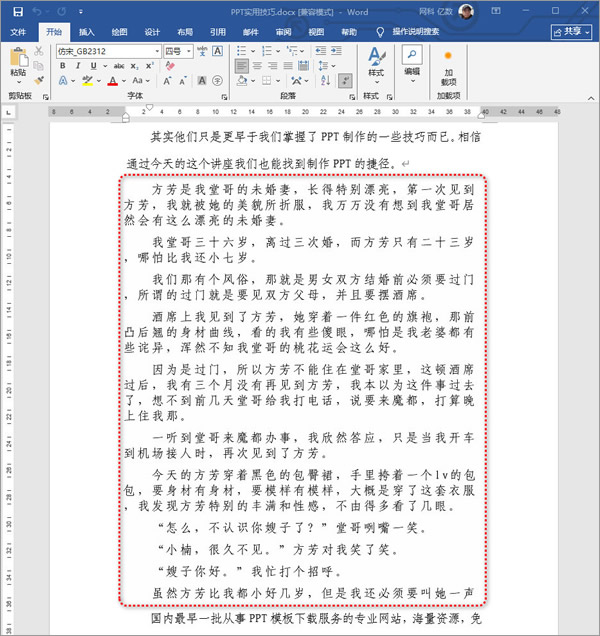Screen dimensions: 600x636
Task: Toggle superscript formatting
Action: click(x=150, y=66)
